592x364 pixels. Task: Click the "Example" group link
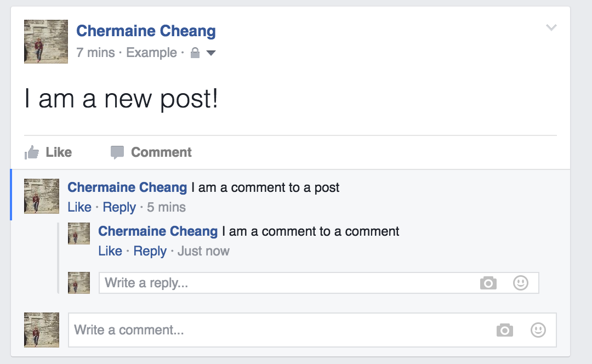151,53
